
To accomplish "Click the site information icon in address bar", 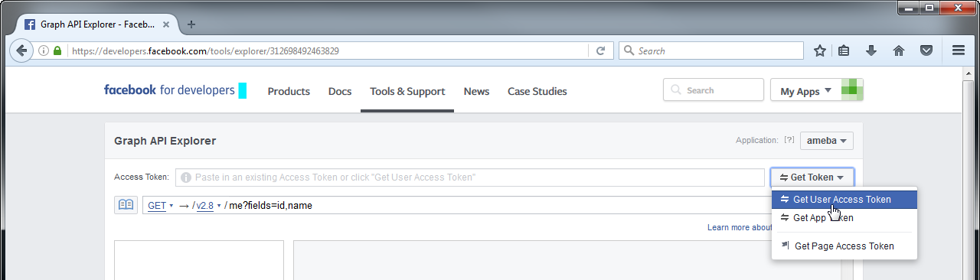I will pyautogui.click(x=44, y=51).
